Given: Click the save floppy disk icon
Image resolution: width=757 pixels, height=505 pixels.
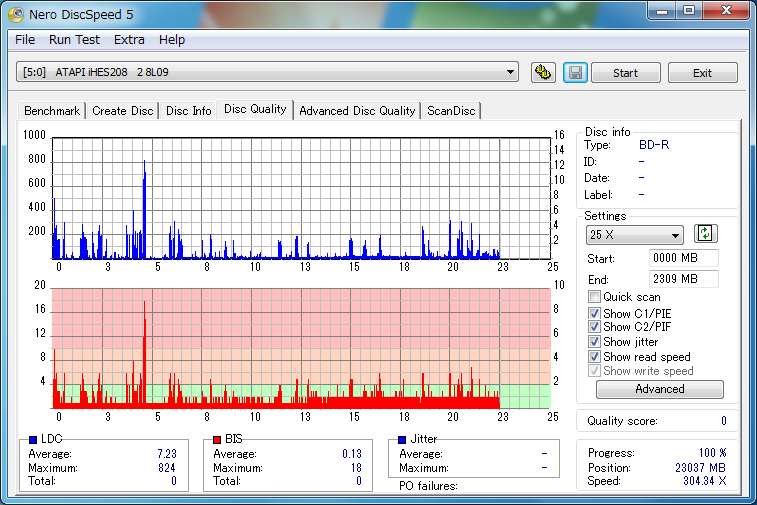Looking at the screenshot, I should click(x=575, y=72).
